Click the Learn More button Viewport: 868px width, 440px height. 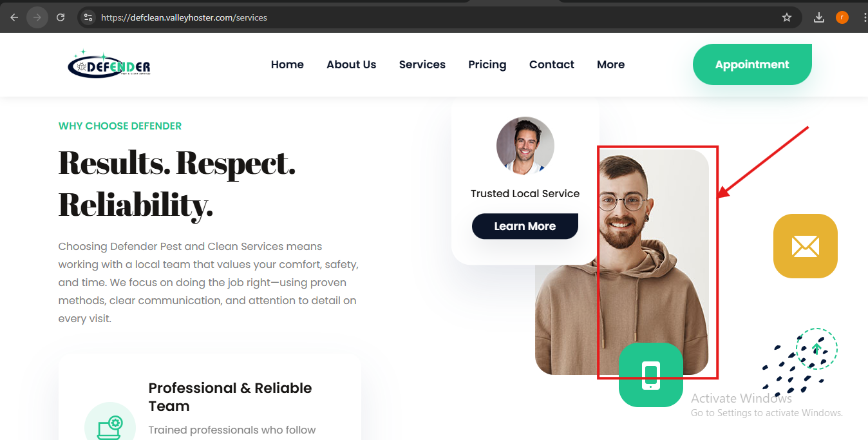click(525, 226)
